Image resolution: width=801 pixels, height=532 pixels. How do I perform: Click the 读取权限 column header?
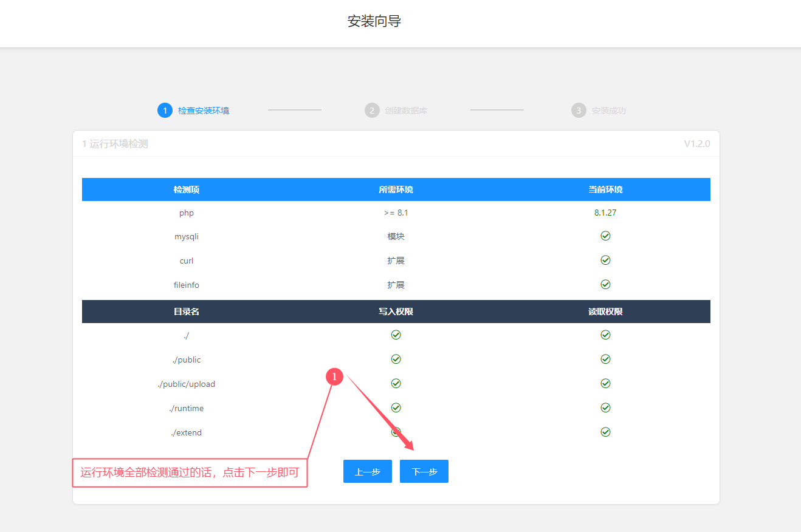[x=605, y=312]
